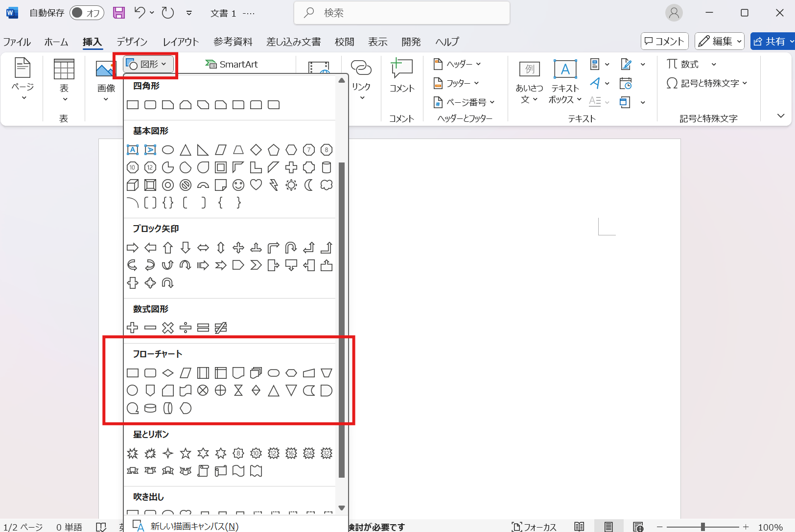Enable フォーカス mode in status bar

tap(535, 527)
